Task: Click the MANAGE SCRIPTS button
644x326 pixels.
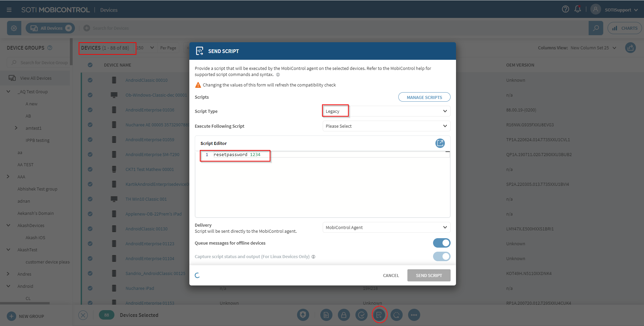Action: point(424,97)
